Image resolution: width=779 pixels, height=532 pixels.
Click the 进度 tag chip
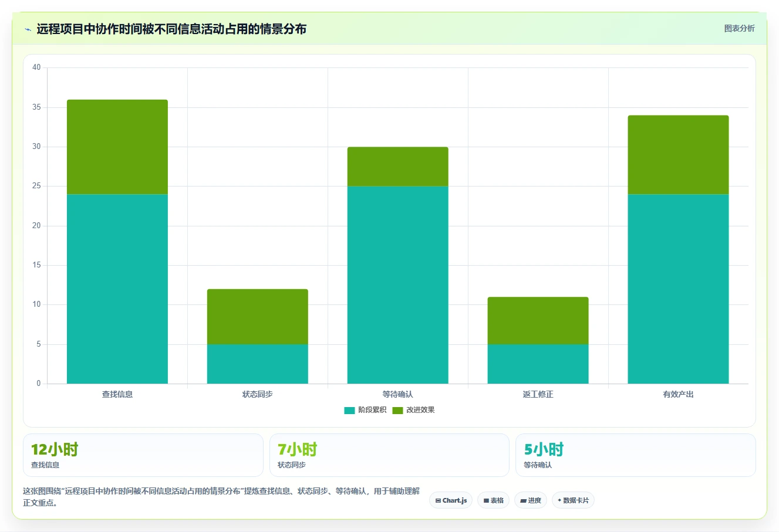pyautogui.click(x=531, y=500)
